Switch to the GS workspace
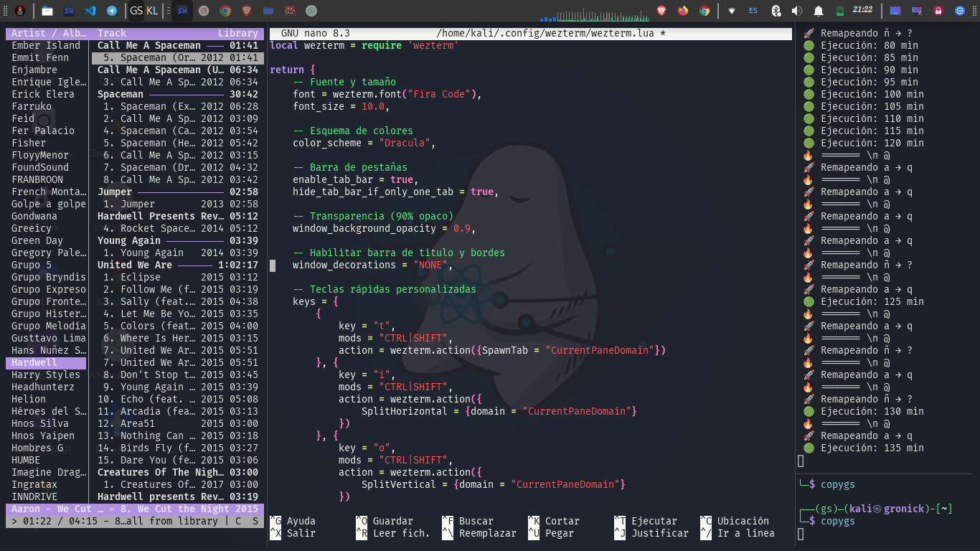980x551 pixels. pyautogui.click(x=136, y=11)
